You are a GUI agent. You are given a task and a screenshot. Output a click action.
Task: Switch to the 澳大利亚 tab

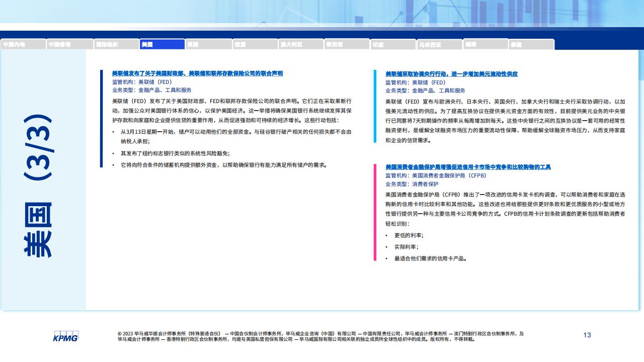[301, 44]
